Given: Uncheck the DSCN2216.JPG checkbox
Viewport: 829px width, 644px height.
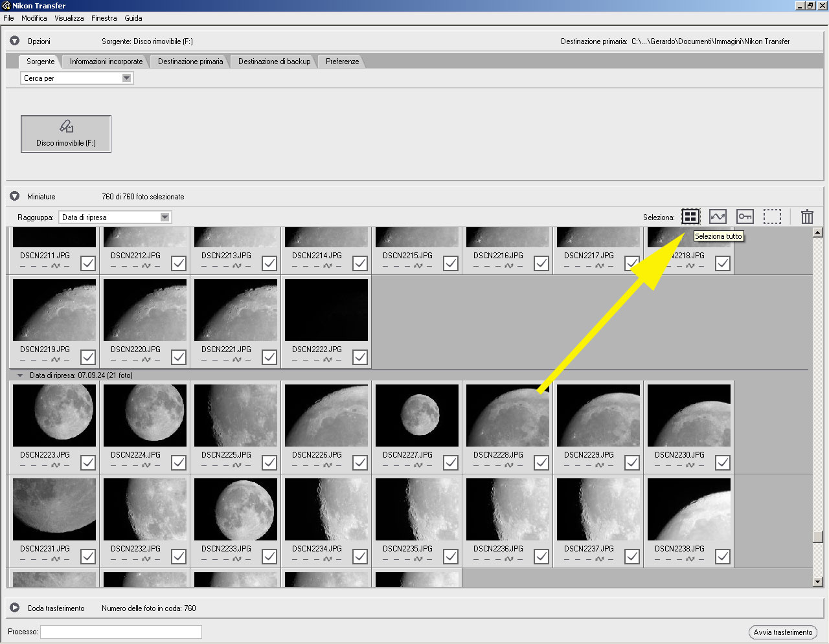Looking at the screenshot, I should point(541,263).
